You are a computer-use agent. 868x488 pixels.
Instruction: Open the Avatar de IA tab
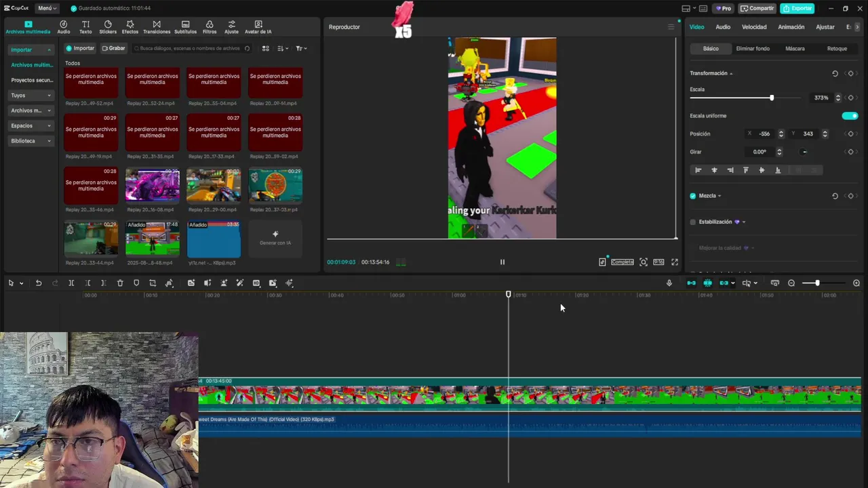coord(258,27)
